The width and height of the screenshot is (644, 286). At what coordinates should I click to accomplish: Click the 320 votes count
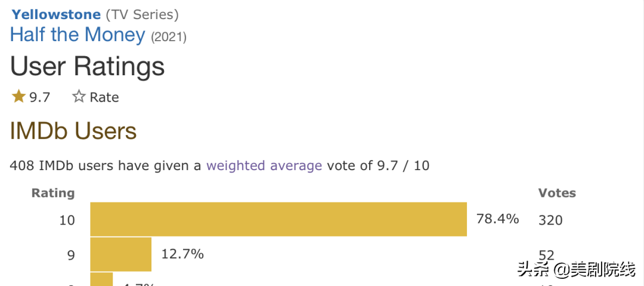click(x=550, y=220)
